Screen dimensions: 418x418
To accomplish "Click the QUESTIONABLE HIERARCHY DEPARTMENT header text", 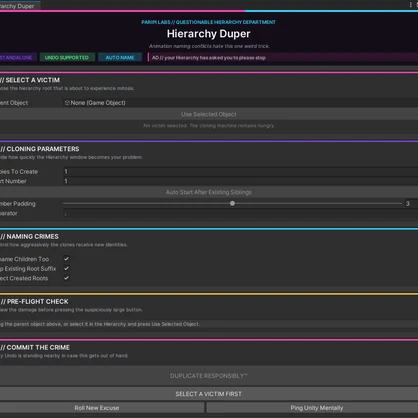I will 226,22.
